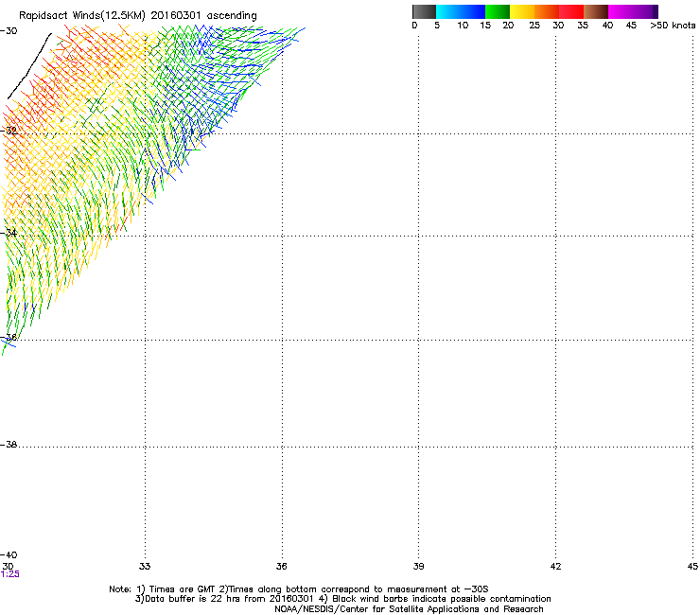Click the legend tick label '40'
This screenshot has height=615, width=700.
[x=607, y=26]
